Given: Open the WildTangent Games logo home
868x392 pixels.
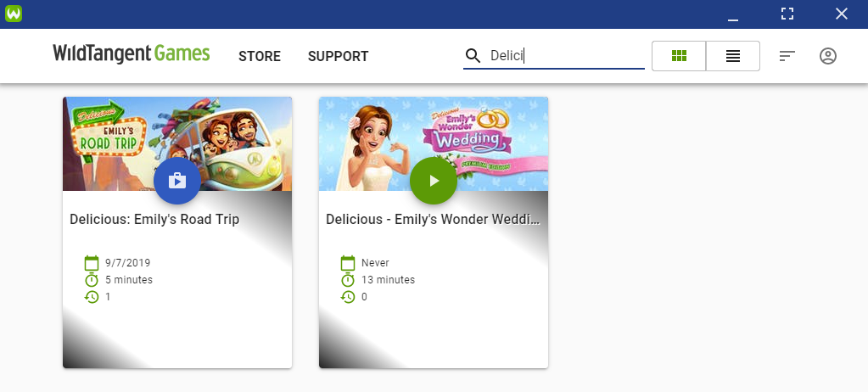Looking at the screenshot, I should click(x=132, y=54).
